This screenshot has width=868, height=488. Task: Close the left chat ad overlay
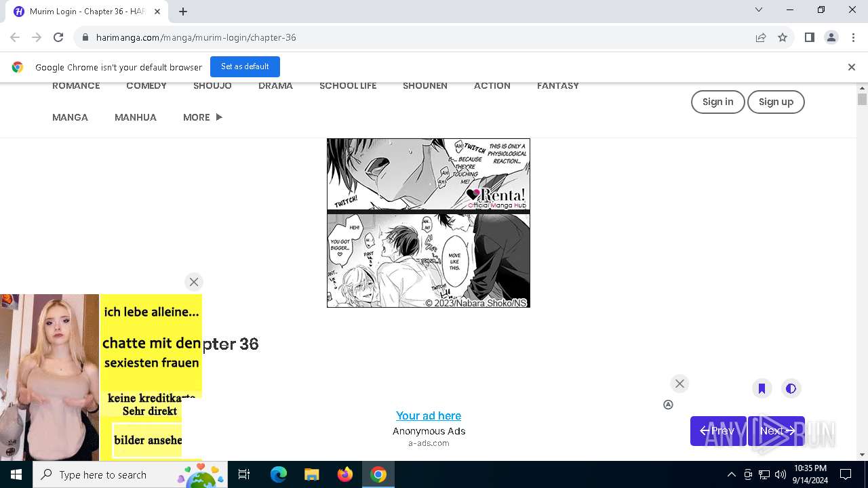point(194,282)
